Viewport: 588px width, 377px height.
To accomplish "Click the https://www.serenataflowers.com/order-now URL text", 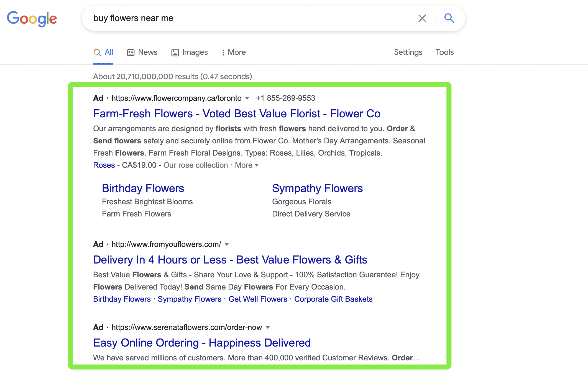I will pos(187,327).
